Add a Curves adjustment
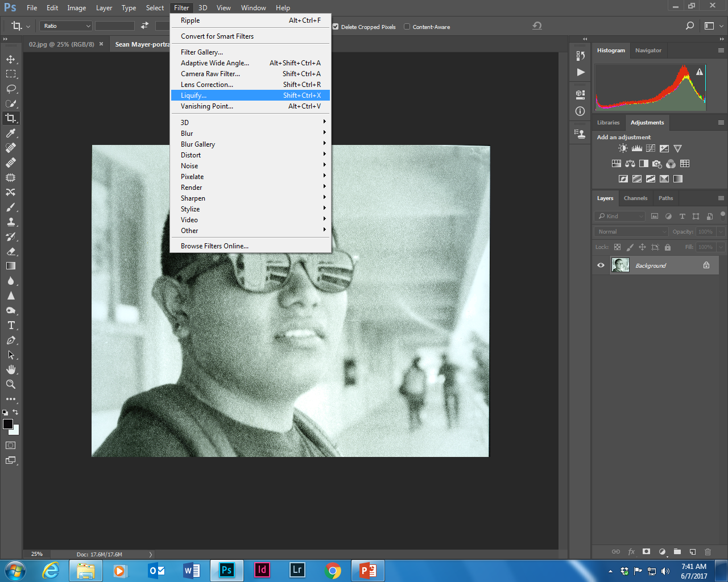This screenshot has height=582, width=728. click(x=651, y=148)
